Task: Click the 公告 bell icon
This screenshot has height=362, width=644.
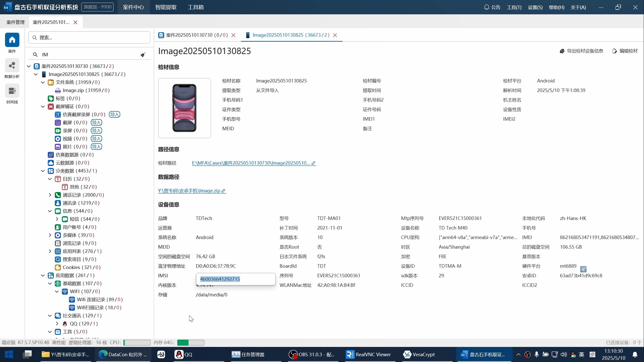Action: (x=487, y=7)
